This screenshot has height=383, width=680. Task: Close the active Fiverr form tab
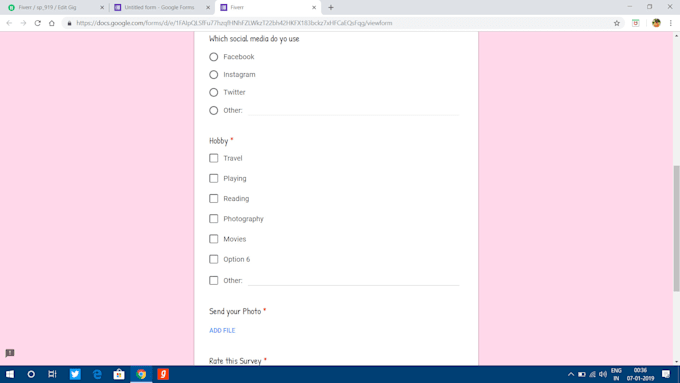pyautogui.click(x=314, y=7)
